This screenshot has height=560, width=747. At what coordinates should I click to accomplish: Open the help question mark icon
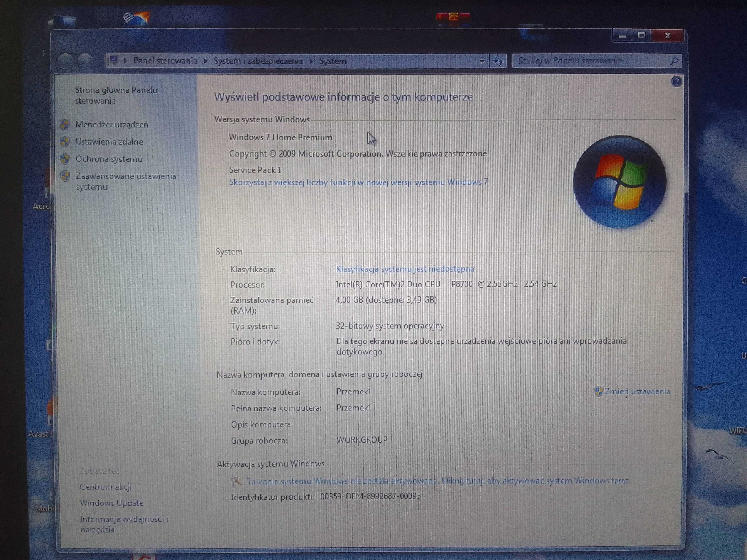677,82
